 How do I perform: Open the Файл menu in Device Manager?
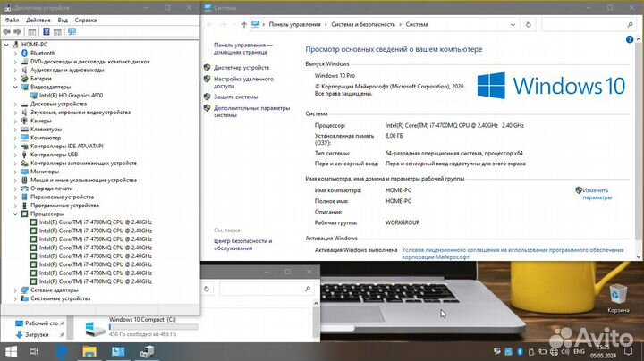12,20
